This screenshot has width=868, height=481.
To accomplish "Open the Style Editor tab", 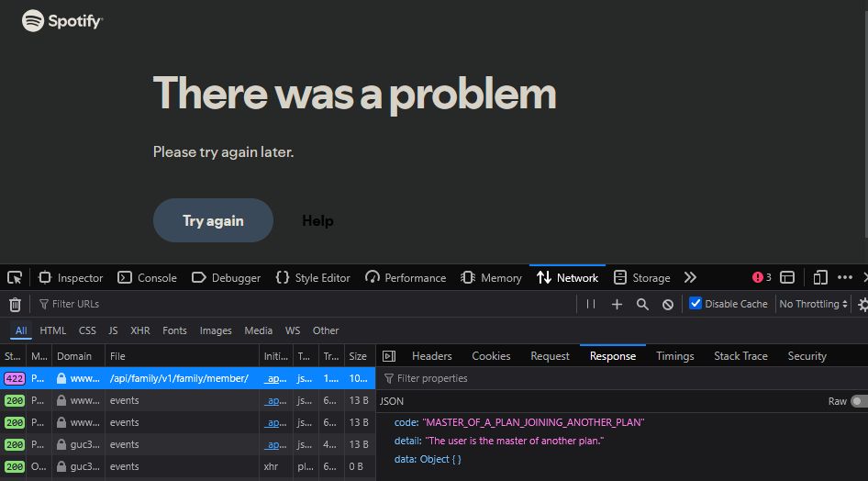I will tap(313, 277).
